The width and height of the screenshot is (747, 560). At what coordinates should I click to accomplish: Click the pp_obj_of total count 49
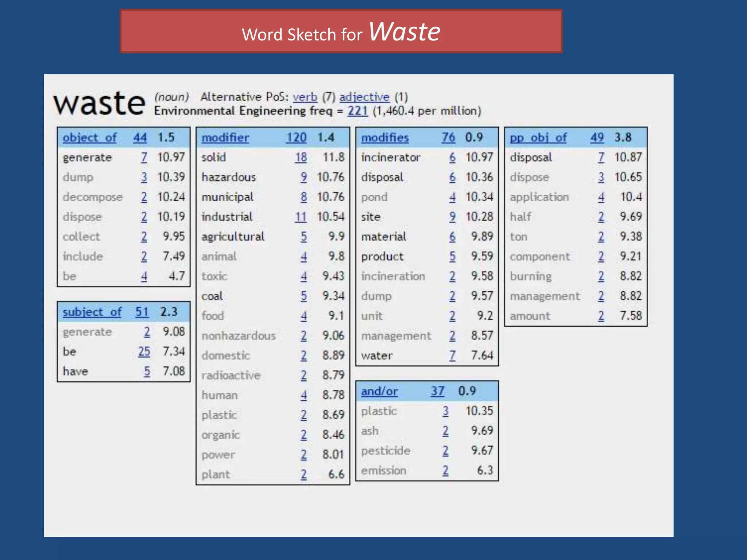point(597,137)
